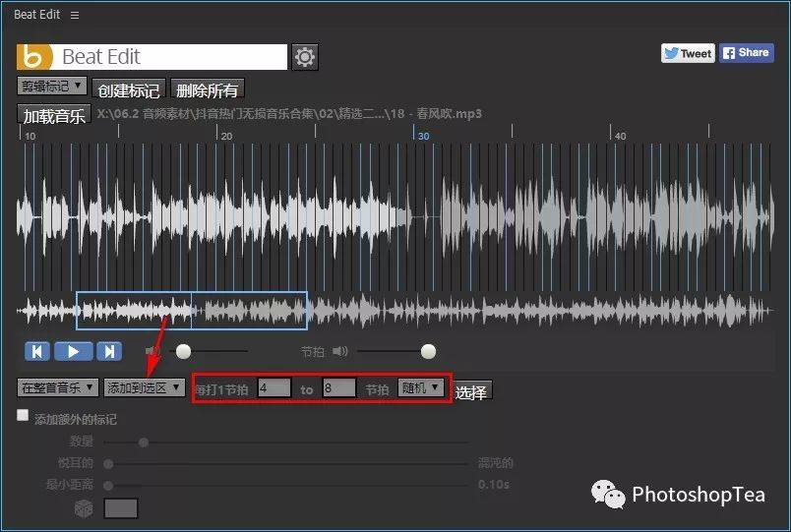Click the 创建标记 button

coord(129,89)
